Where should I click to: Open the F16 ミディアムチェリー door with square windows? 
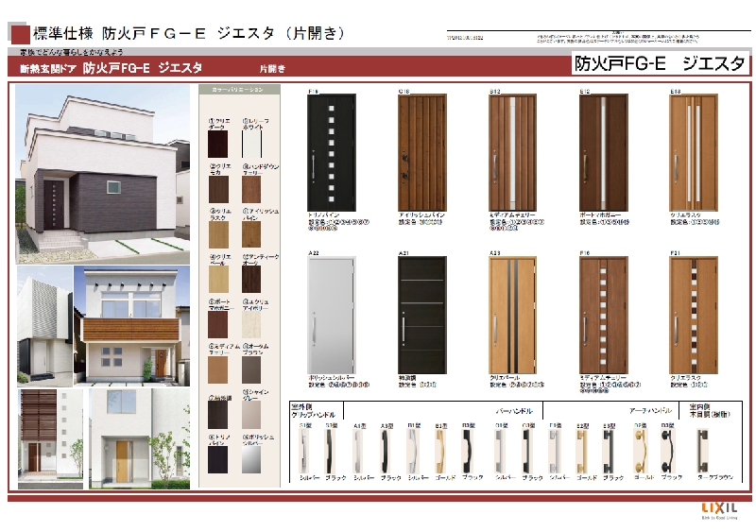point(603,315)
